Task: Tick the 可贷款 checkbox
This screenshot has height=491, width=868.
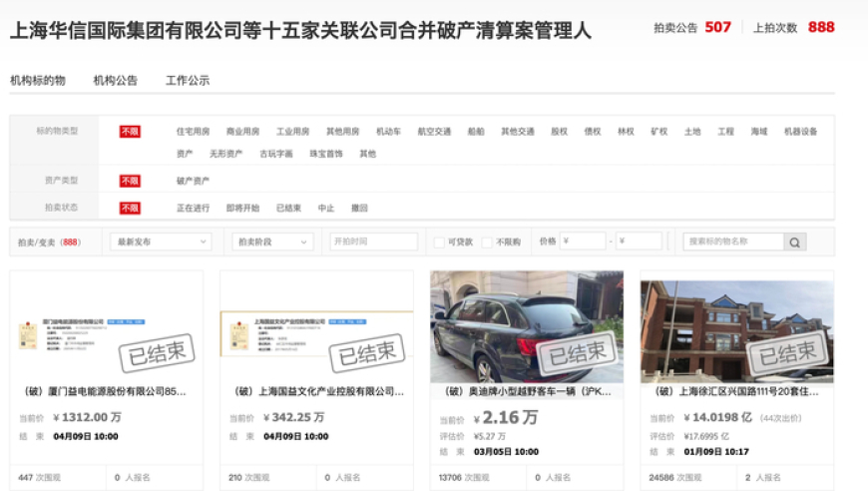Action: tap(439, 242)
